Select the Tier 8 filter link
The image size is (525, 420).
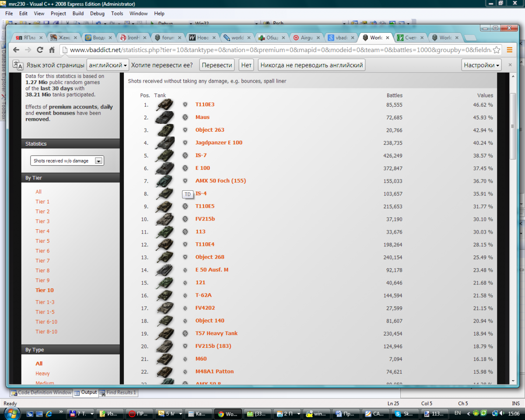[42, 270]
